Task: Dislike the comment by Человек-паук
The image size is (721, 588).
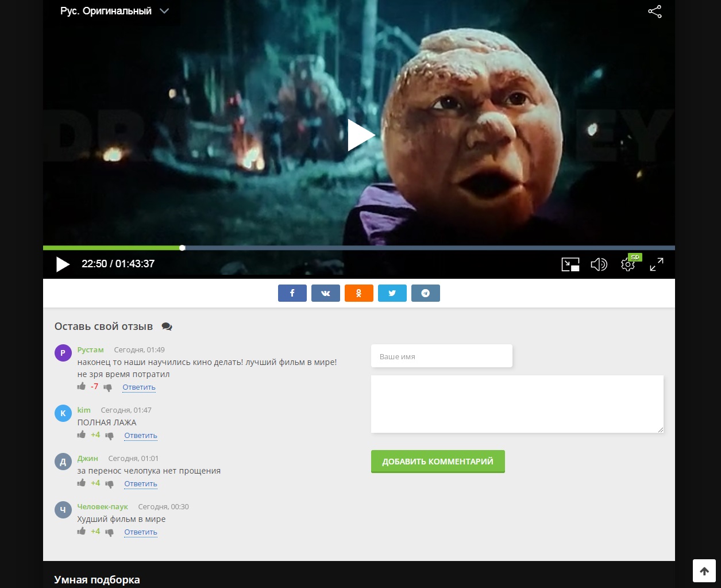Action: (x=109, y=532)
